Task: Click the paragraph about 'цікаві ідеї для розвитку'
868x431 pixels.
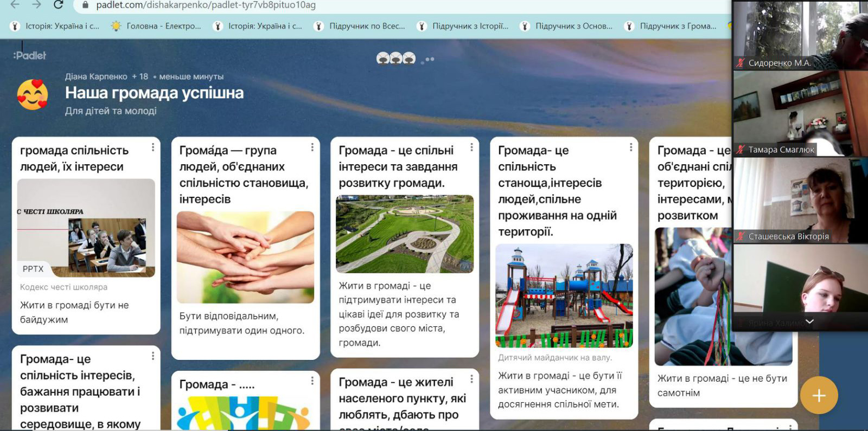Action: click(399, 314)
